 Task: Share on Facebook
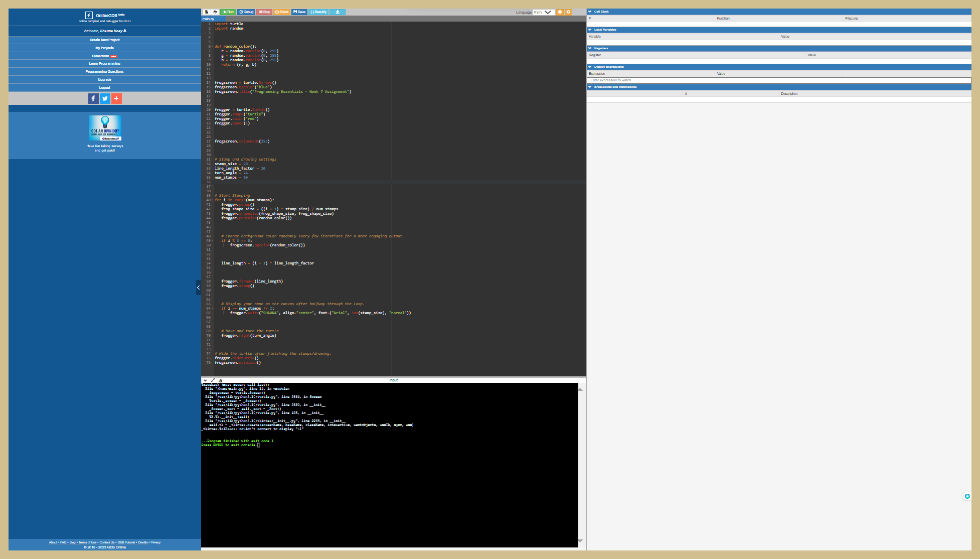pos(93,98)
